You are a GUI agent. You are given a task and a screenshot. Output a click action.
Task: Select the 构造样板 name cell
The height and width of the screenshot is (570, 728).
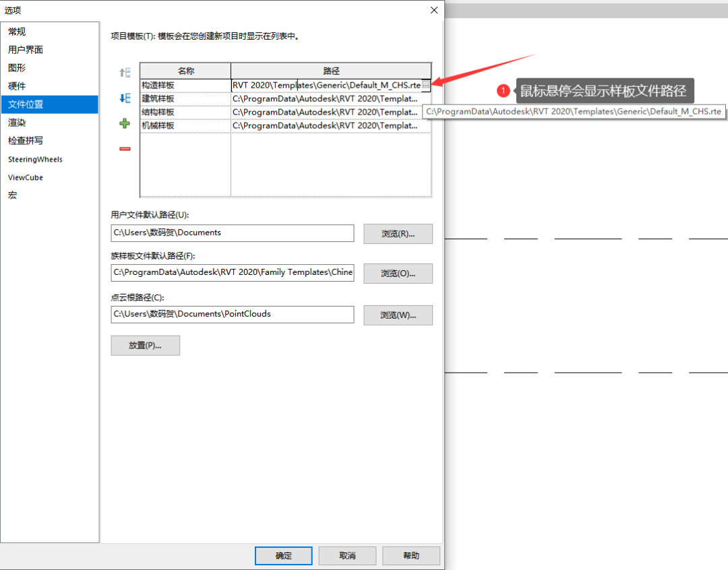185,86
